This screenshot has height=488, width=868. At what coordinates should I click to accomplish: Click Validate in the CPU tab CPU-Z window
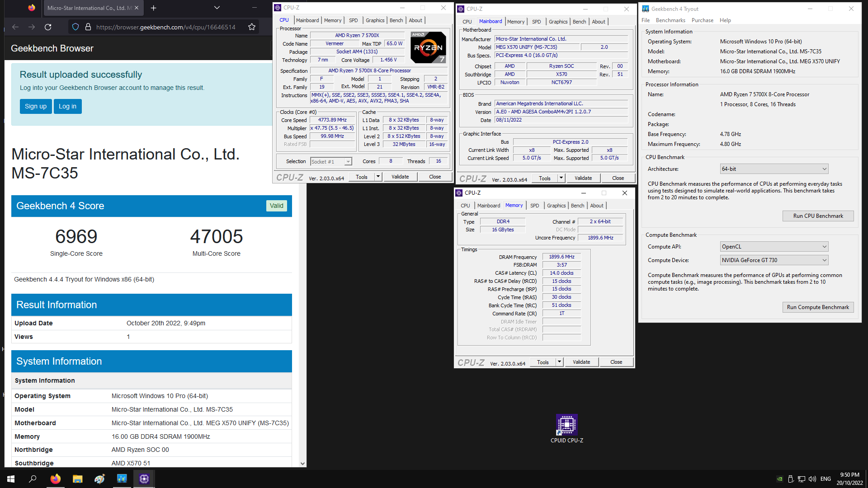pyautogui.click(x=400, y=177)
